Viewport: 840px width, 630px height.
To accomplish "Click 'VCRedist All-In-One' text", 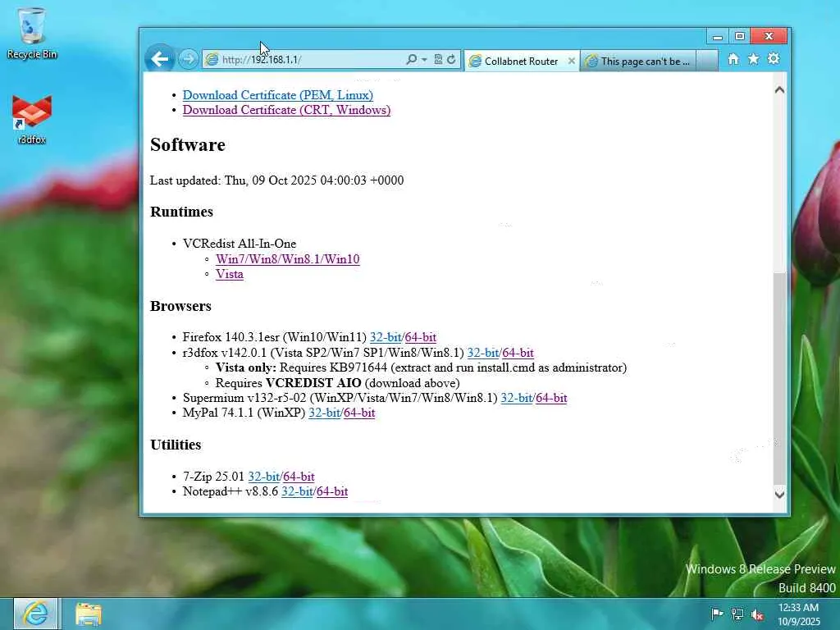I will tap(240, 244).
